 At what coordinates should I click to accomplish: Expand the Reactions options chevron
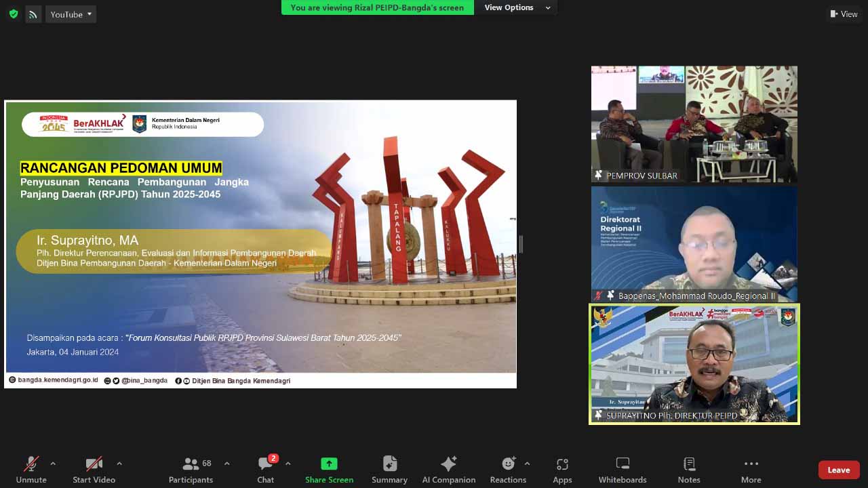(x=527, y=464)
